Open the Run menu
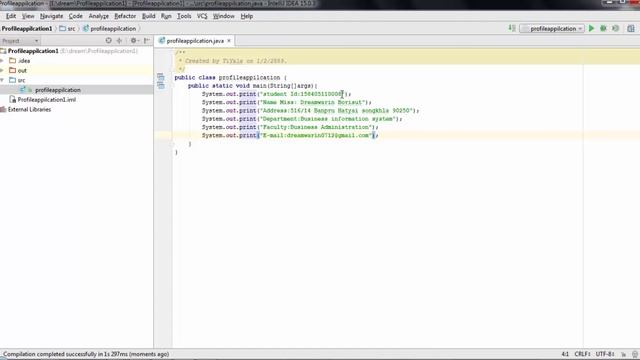 tap(166, 16)
